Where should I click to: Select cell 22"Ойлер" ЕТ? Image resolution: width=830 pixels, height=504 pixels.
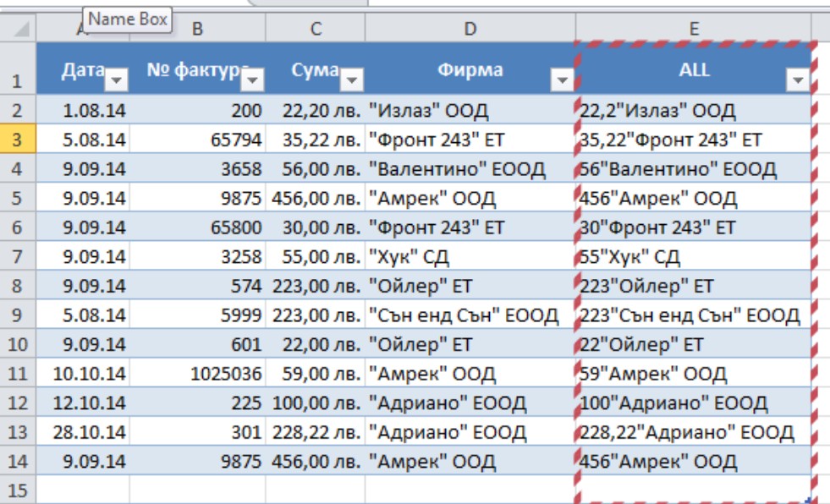coord(694,344)
